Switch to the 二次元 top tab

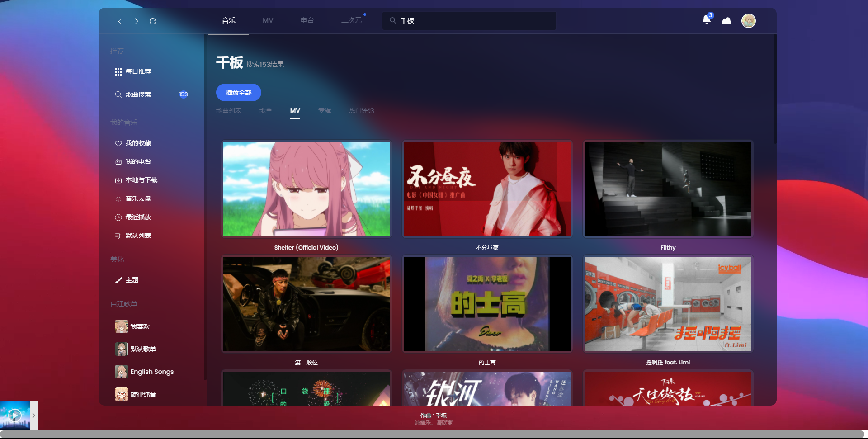(351, 20)
